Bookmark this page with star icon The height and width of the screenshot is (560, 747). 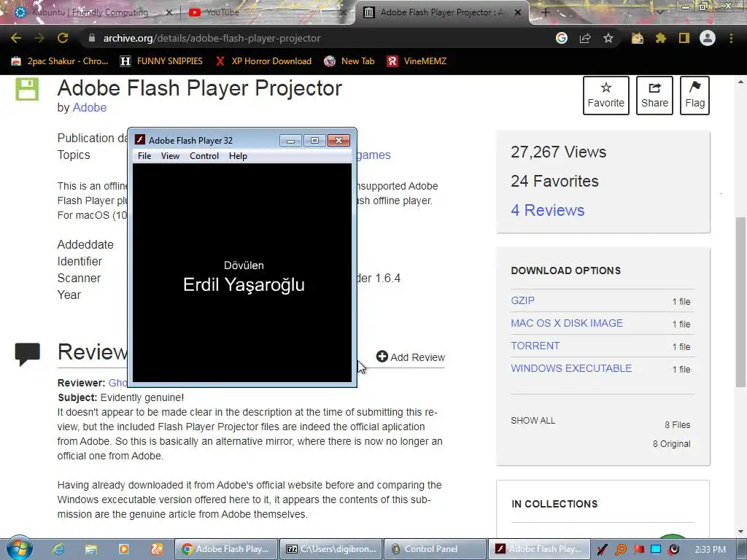(608, 38)
